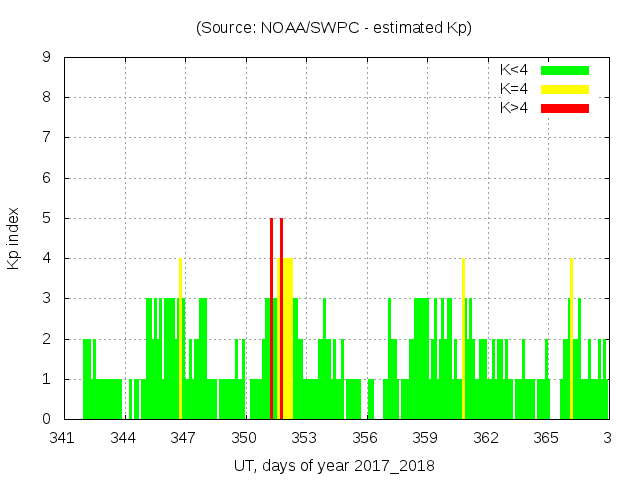Click the yellow K=4 legend swatch
Image resolution: width=640 pixels, height=480 pixels.
pyautogui.click(x=565, y=89)
